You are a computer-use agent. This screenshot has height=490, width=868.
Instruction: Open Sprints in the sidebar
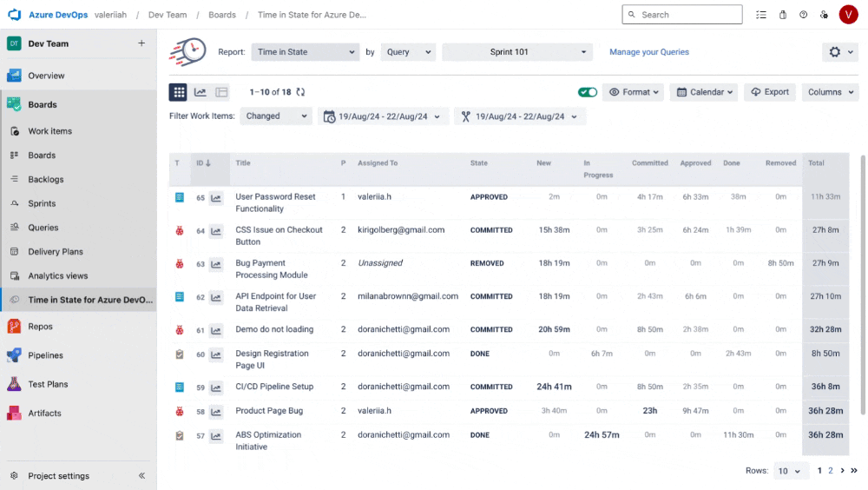pyautogui.click(x=42, y=203)
